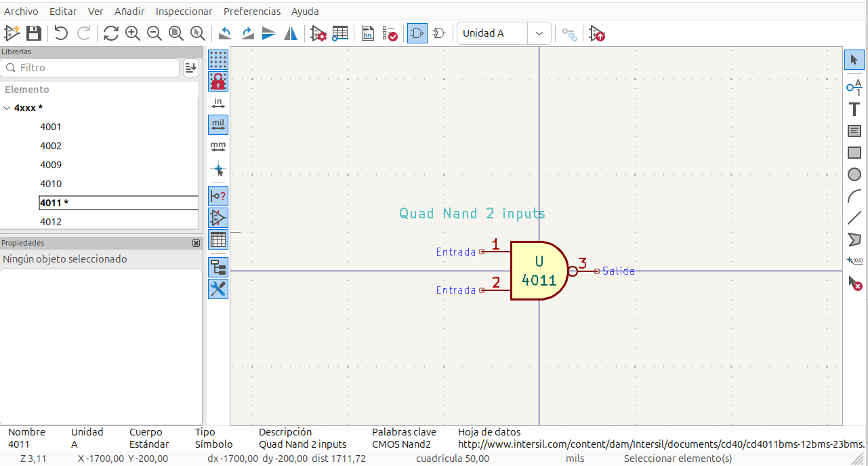The height and width of the screenshot is (466, 868).
Task: Collapse the 4xxx library tree
Action: point(7,108)
